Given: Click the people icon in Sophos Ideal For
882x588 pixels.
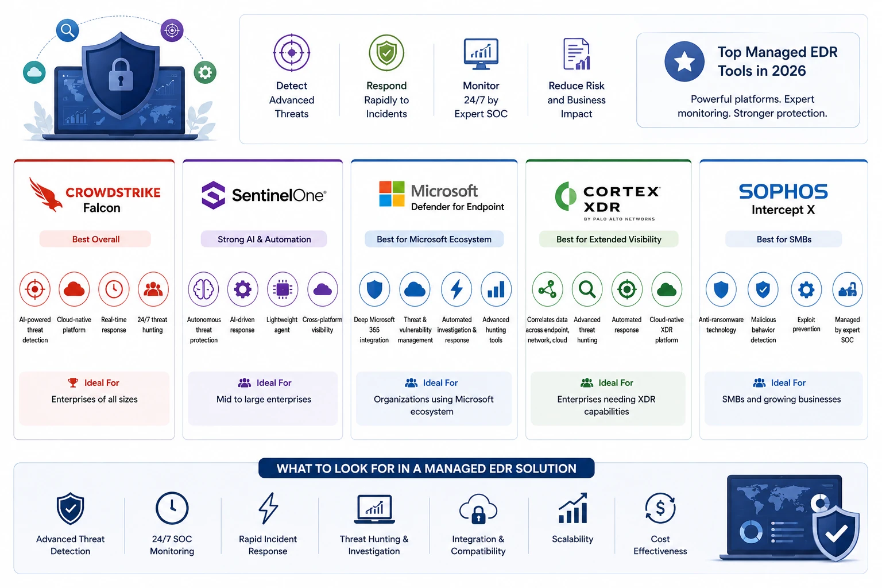Looking at the screenshot, I should tap(759, 382).
